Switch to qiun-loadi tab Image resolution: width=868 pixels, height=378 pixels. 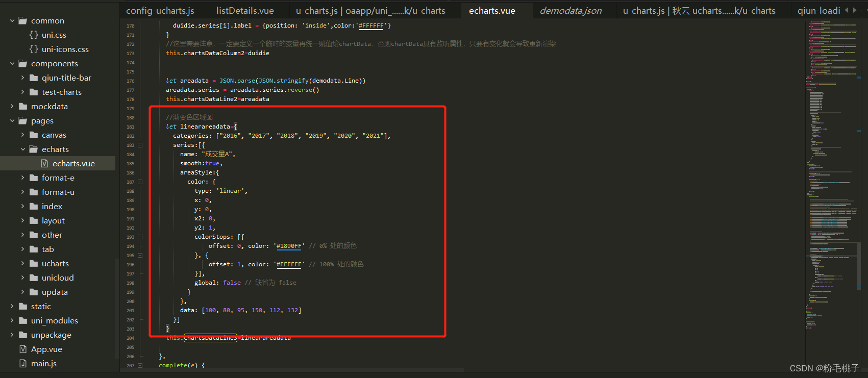pyautogui.click(x=819, y=11)
